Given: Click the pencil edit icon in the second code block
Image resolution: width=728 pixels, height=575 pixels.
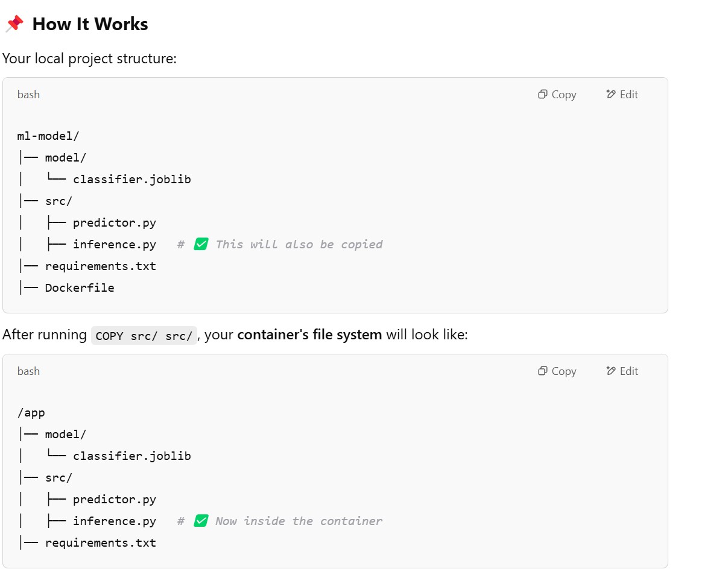Looking at the screenshot, I should [610, 371].
